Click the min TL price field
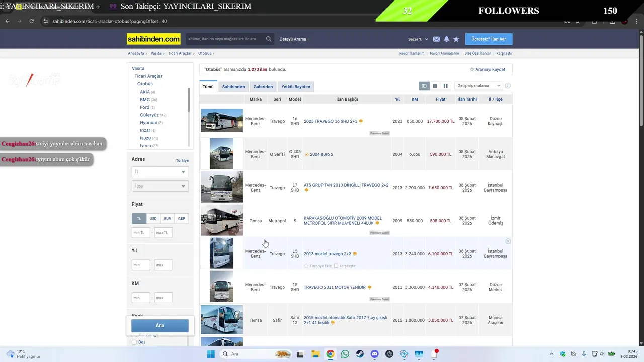This screenshot has width=644, height=362. 141,233
